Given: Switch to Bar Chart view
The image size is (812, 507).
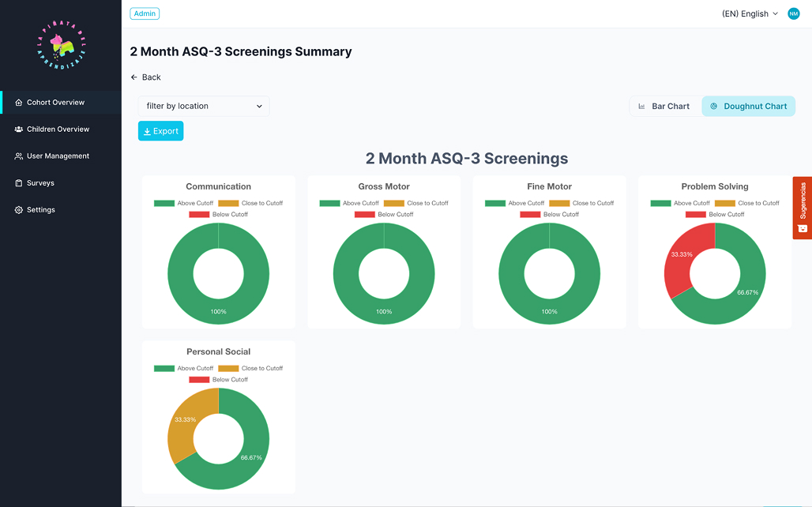Looking at the screenshot, I should pyautogui.click(x=664, y=106).
